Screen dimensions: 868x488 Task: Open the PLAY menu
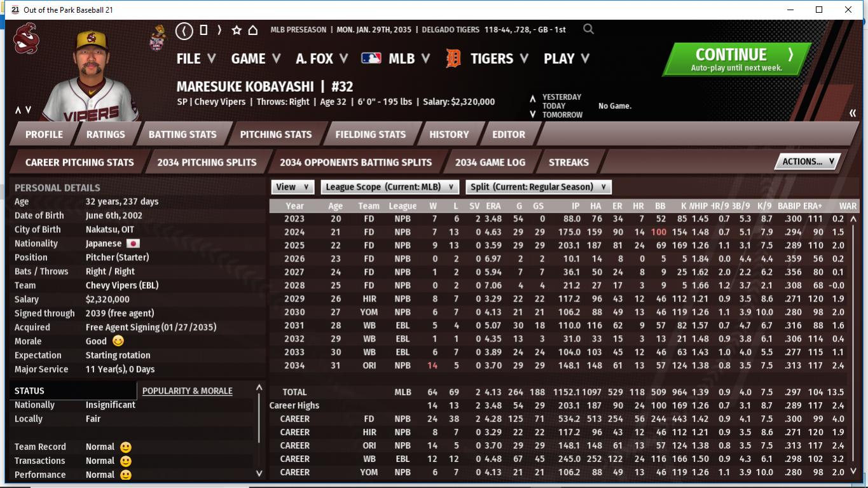567,59
